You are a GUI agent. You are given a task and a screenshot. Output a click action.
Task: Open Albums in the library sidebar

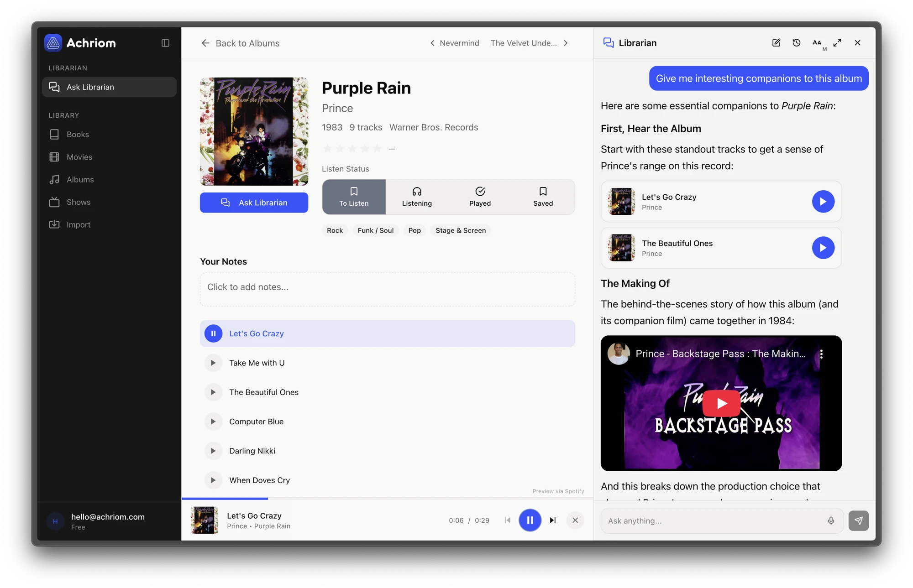[80, 180]
